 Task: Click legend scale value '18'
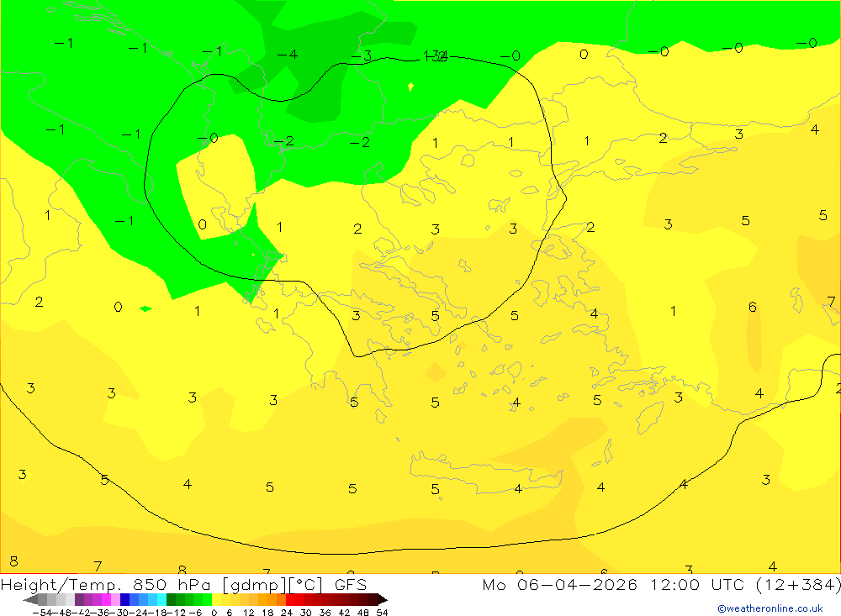click(x=267, y=613)
